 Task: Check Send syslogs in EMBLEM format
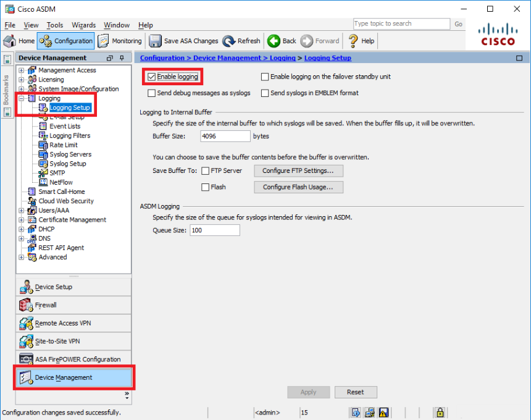[x=265, y=93]
